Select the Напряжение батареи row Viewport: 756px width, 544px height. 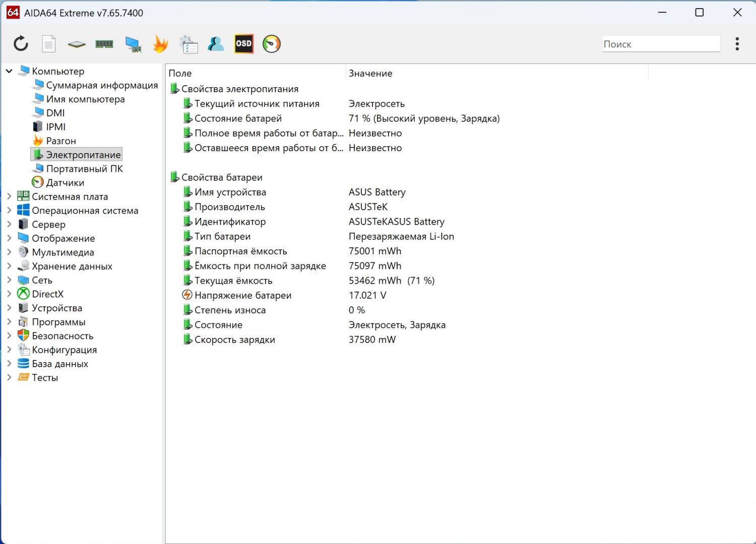coord(243,296)
